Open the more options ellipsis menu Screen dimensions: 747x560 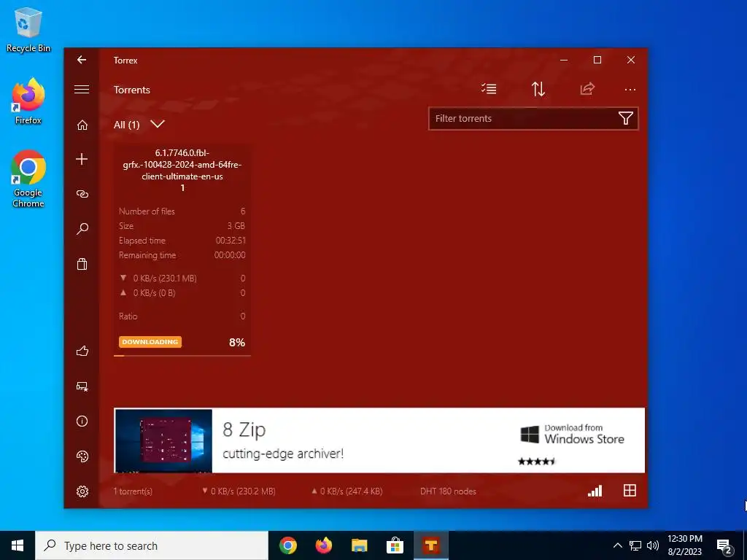(x=630, y=90)
